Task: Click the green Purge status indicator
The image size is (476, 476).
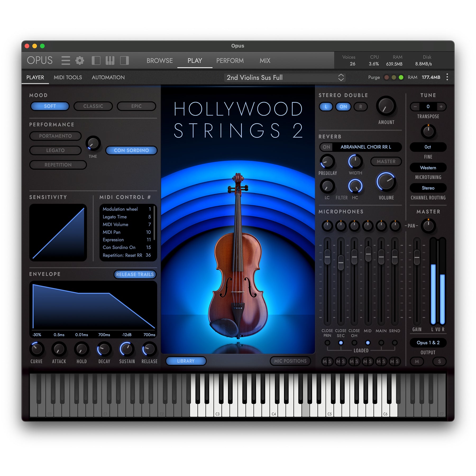Action: point(401,77)
